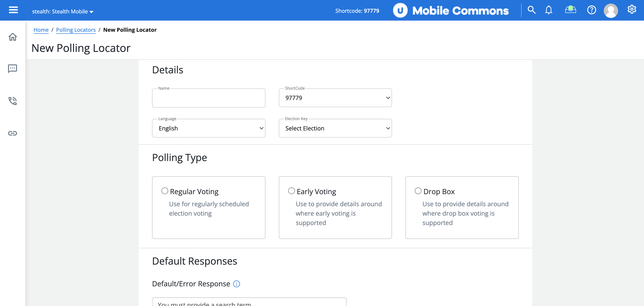This screenshot has height=306, width=644.
Task: Enable the Drop Box polling type
Action: [x=418, y=191]
